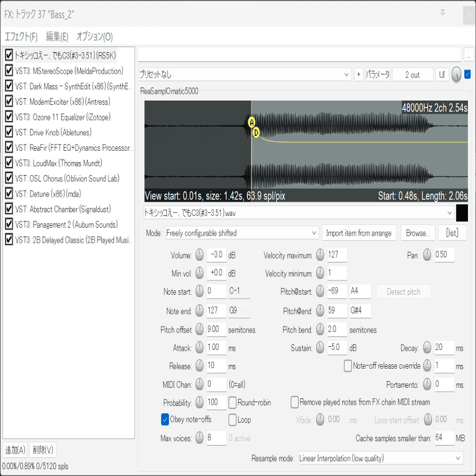This screenshot has width=476, height=476.
Task: Click the パラメータ button
Action: pyautogui.click(x=378, y=74)
